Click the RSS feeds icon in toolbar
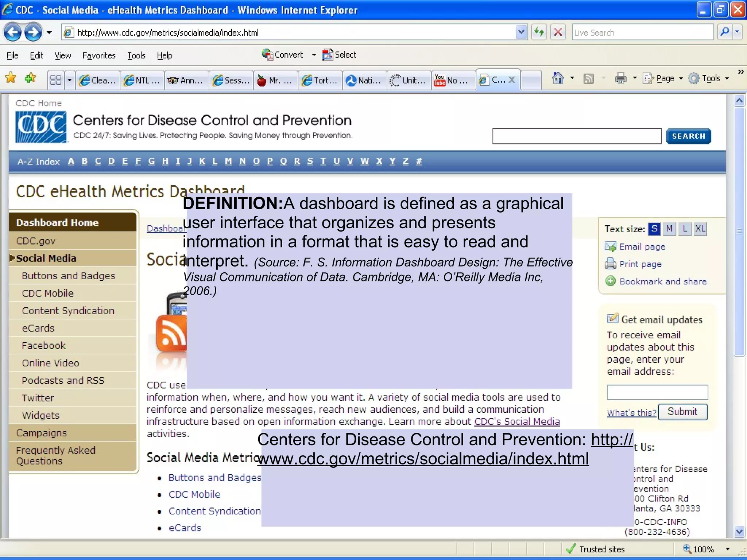747x560 pixels. (588, 78)
